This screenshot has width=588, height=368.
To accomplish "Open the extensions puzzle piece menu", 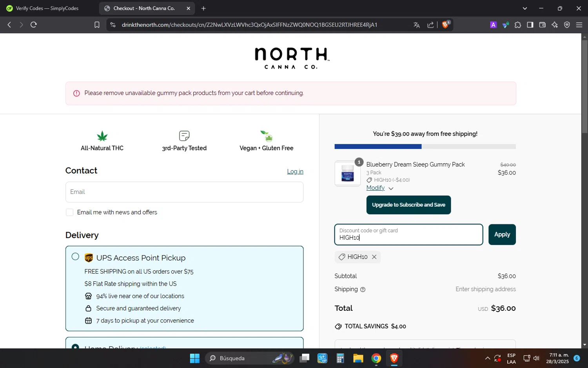I will coord(518,25).
